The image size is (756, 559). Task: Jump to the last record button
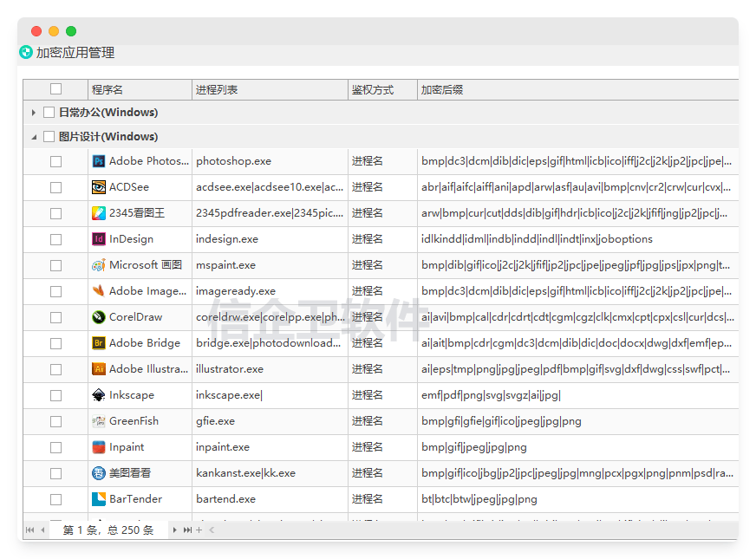point(187,530)
